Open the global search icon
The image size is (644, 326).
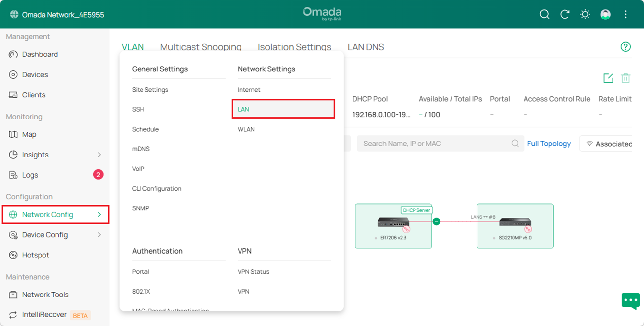pyautogui.click(x=544, y=14)
